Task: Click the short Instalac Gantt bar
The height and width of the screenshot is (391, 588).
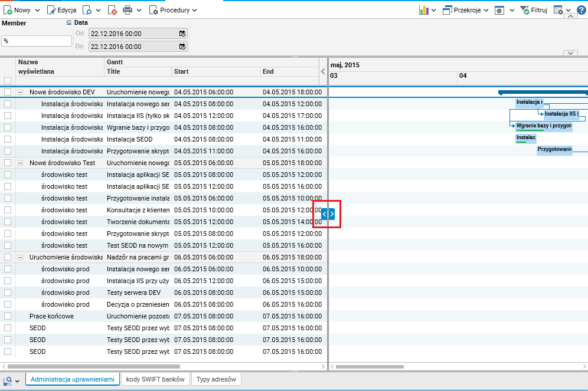Action: coord(526,138)
